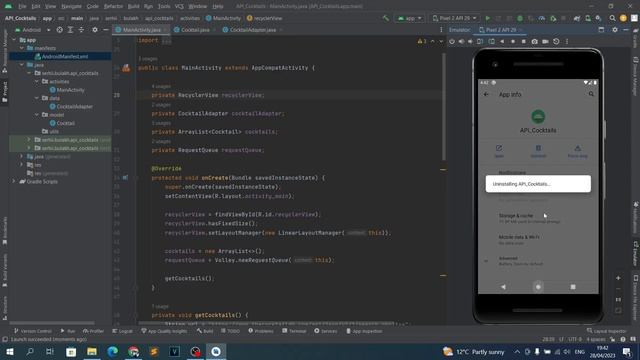Select AndroidManifest.xml in project tree
Image resolution: width=640 pixels, height=360 pixels.
click(x=61, y=57)
